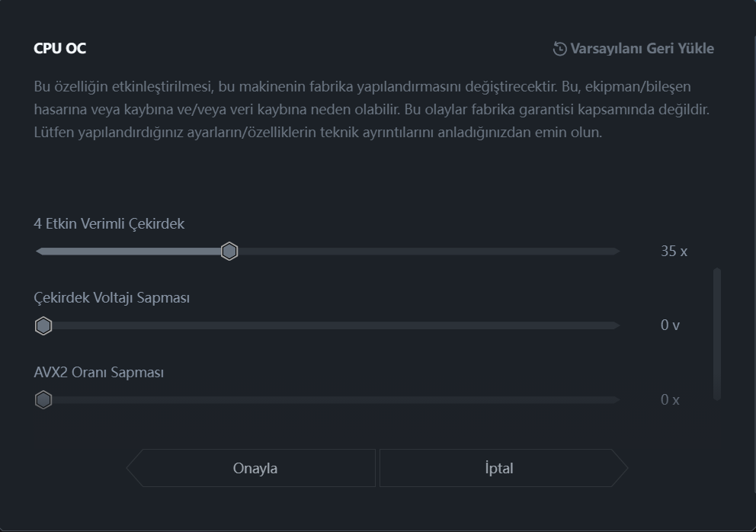The height and width of the screenshot is (532, 756).
Task: Click the "0 x" AVX2 offset value
Action: coord(670,400)
